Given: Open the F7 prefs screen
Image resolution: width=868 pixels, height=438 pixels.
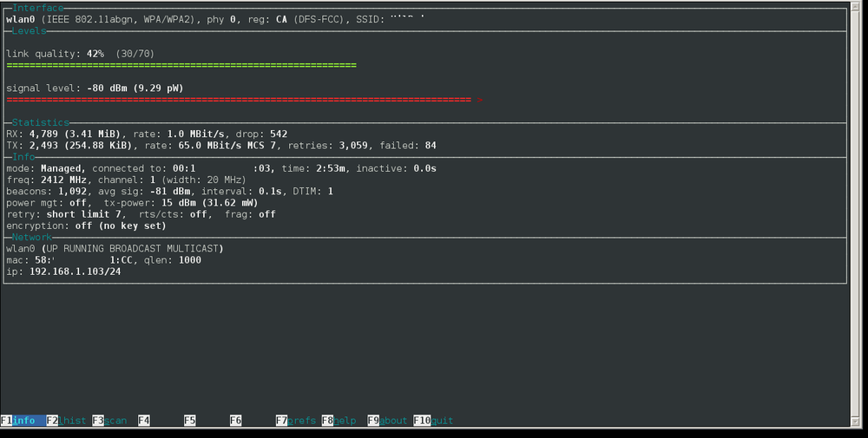Looking at the screenshot, I should [x=296, y=421].
